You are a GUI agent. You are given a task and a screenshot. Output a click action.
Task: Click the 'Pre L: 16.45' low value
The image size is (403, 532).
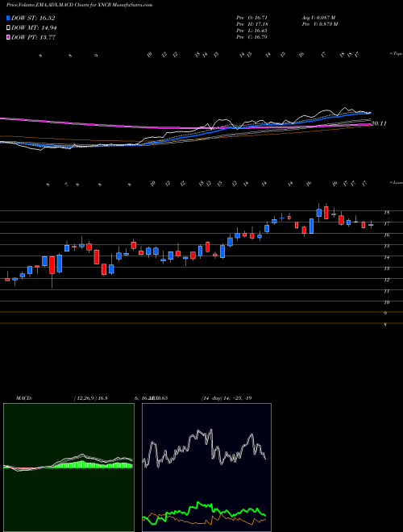coord(252,31)
